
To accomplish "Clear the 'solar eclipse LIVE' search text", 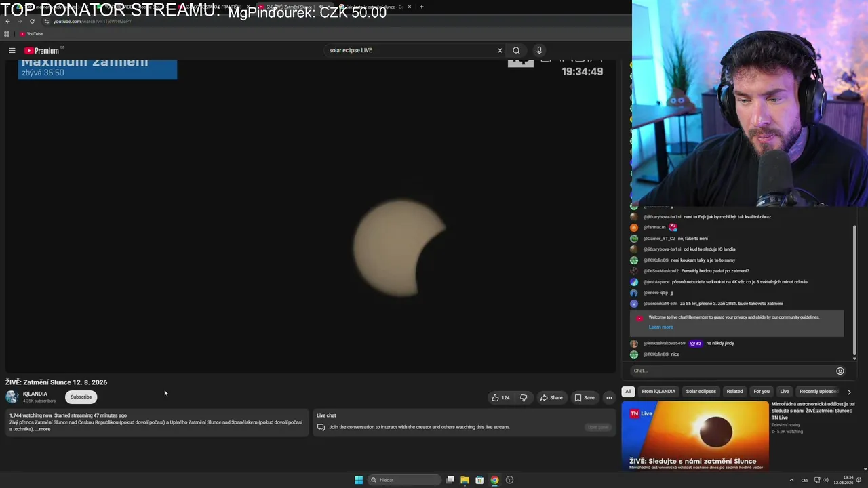I will 500,50.
